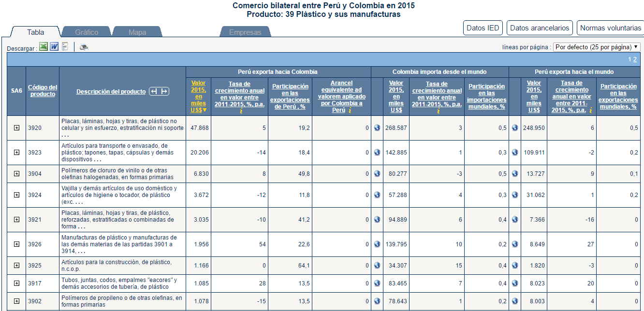Sort by yellow Valor 2015 en miles US$

pyautogui.click(x=199, y=97)
